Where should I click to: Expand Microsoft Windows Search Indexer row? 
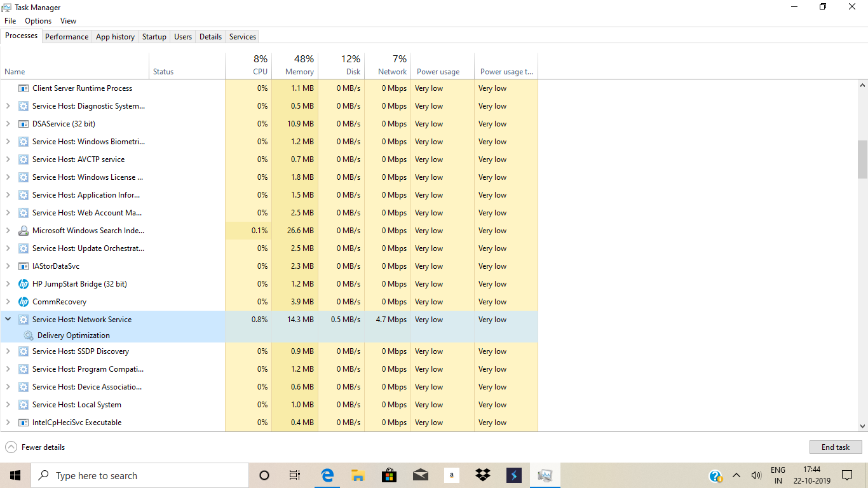click(8, 231)
